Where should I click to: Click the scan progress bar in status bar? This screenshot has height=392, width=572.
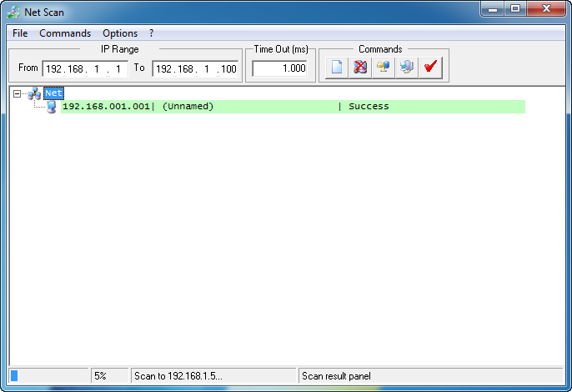(48, 376)
